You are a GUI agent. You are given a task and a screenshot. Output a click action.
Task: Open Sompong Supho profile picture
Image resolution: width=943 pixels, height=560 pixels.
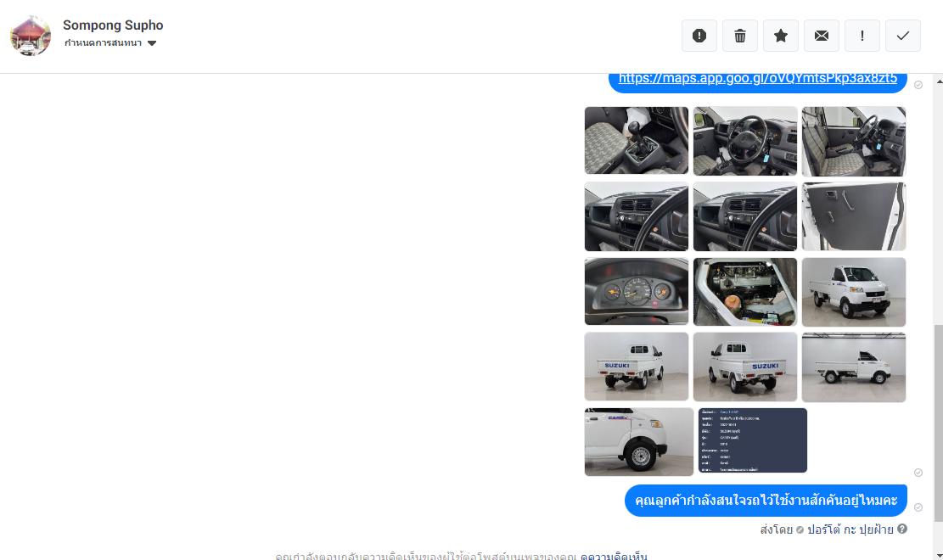31,36
